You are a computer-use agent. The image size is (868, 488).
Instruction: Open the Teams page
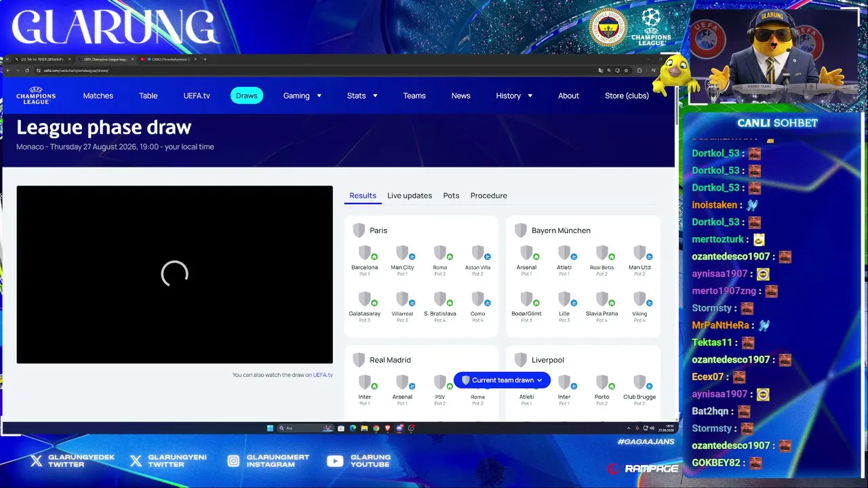[x=414, y=96]
